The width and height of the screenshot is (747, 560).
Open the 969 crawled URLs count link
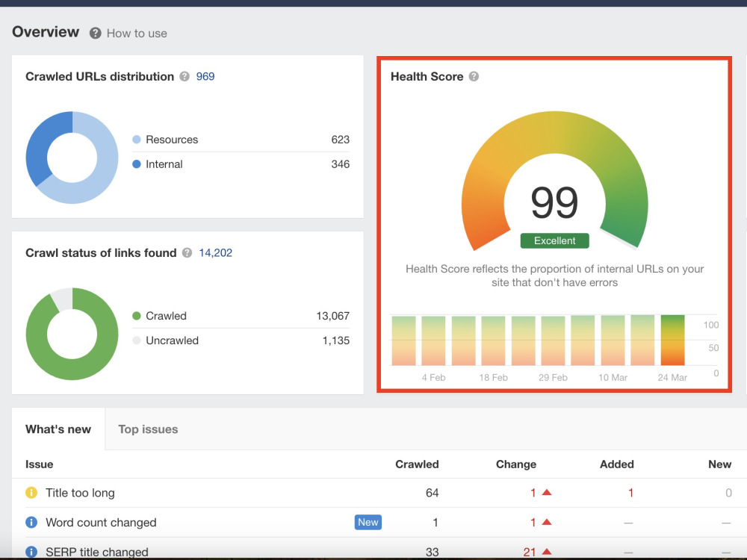205,76
